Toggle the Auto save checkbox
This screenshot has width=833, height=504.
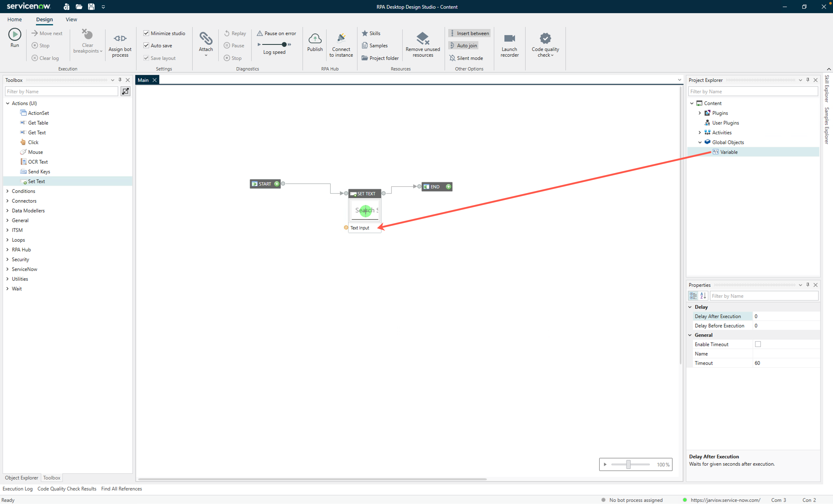coord(146,45)
